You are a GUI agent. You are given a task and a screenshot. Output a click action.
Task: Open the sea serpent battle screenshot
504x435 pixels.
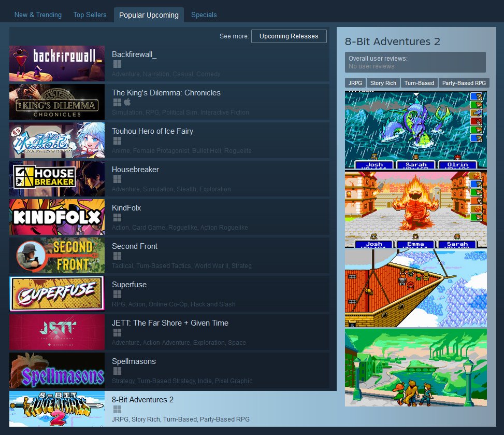pos(415,130)
